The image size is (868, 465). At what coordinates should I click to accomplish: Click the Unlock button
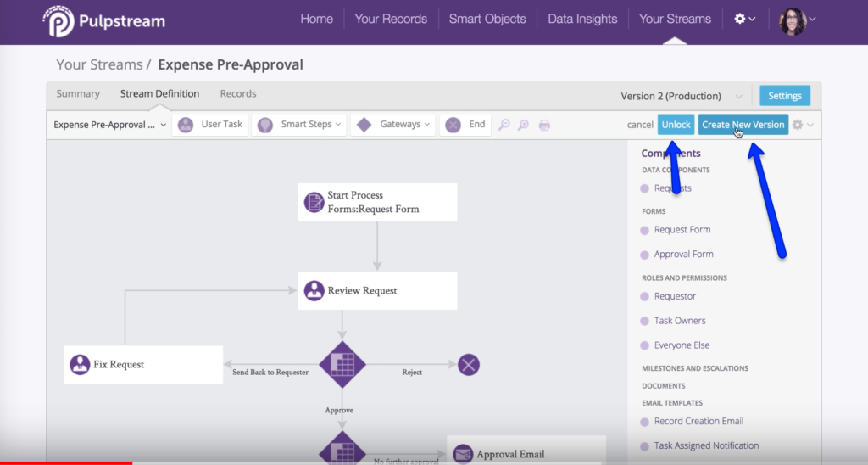676,125
